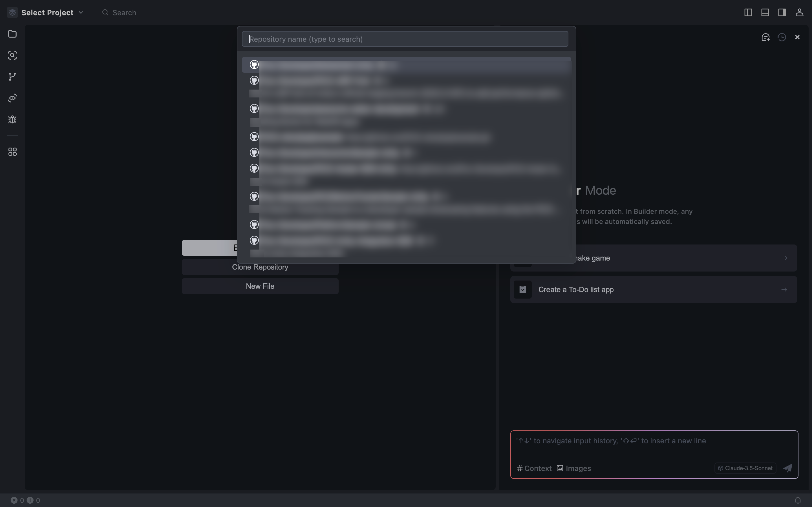Open the source control branch icon
812x507 pixels.
coord(12,77)
